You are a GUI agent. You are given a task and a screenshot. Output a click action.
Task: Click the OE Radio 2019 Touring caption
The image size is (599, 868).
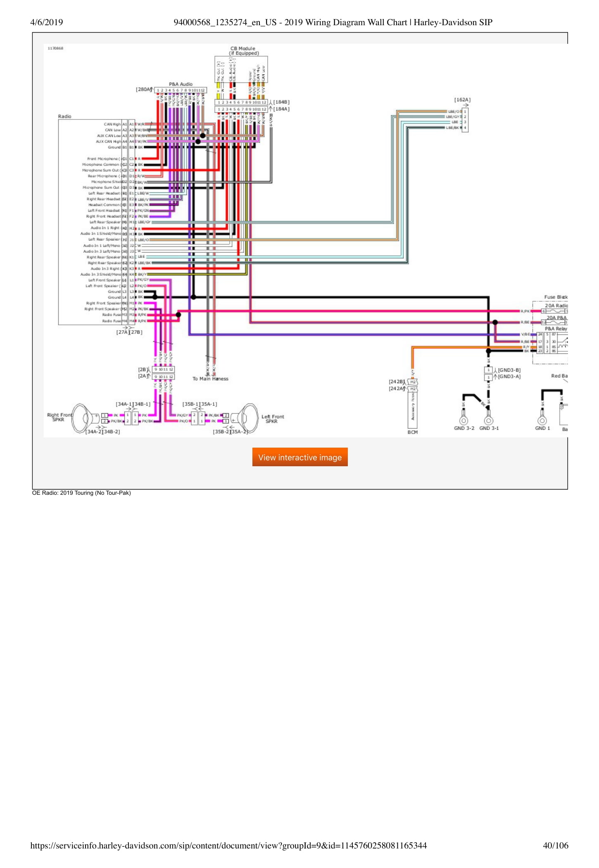pyautogui.click(x=81, y=493)
